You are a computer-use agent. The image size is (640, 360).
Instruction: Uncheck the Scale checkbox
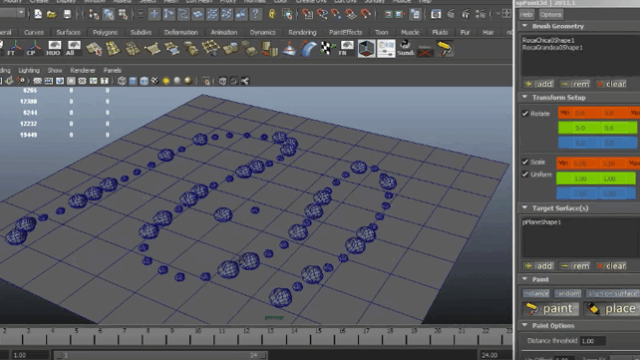pos(525,162)
